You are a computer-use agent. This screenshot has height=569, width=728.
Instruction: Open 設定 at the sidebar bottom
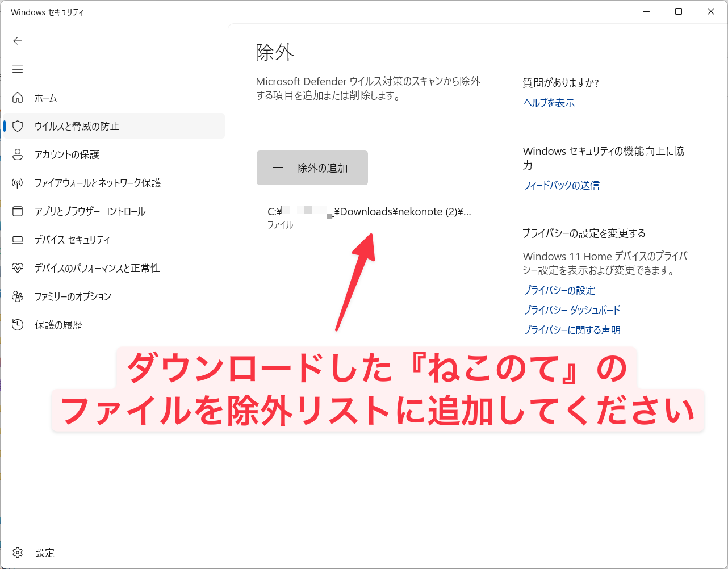[x=114, y=553]
